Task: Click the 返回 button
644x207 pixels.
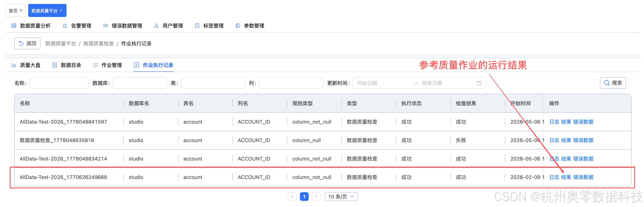Action: (27, 44)
